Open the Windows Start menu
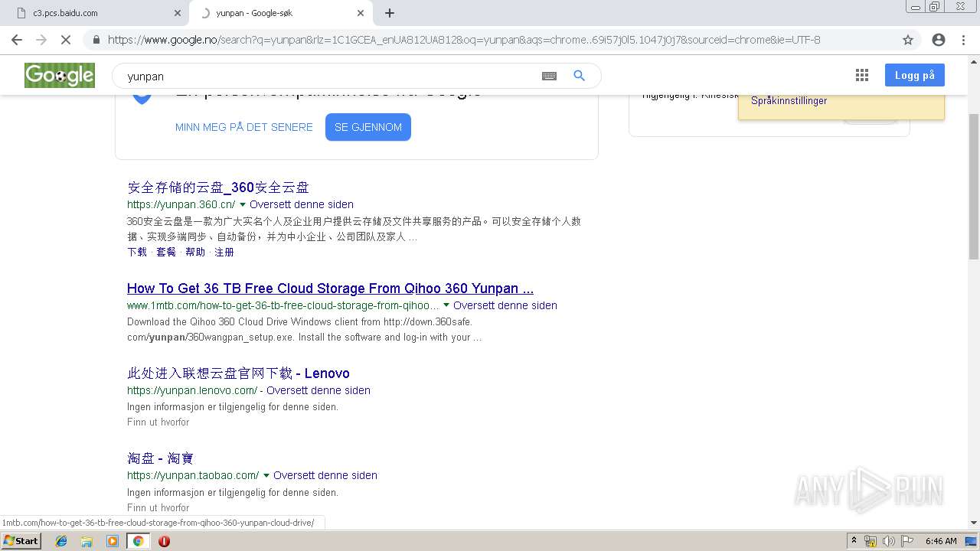This screenshot has width=980, height=551. tap(21, 541)
